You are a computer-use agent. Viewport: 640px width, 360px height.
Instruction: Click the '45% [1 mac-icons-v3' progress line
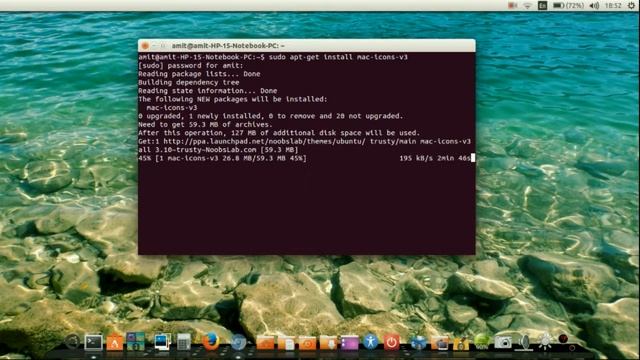point(222,158)
